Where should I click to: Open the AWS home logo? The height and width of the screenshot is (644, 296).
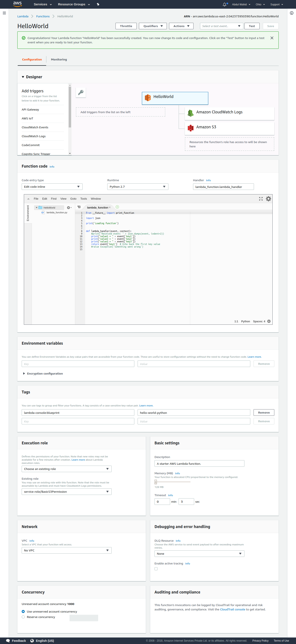[18, 4]
